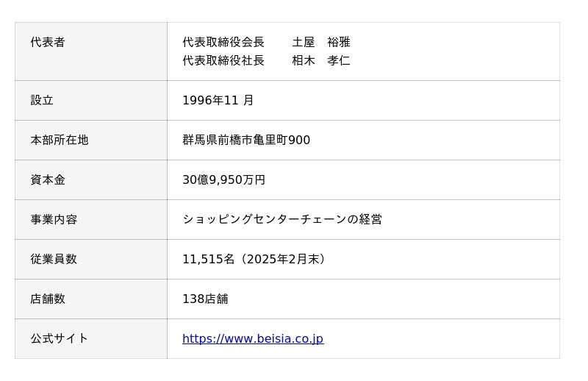Click the 設立 row label
This screenshot has width=588, height=381.
click(x=42, y=100)
